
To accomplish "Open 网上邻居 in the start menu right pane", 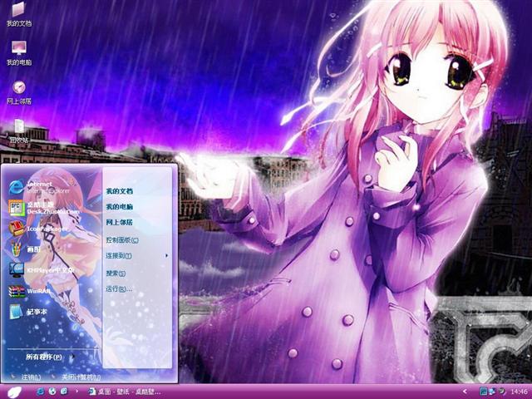I will [120, 222].
